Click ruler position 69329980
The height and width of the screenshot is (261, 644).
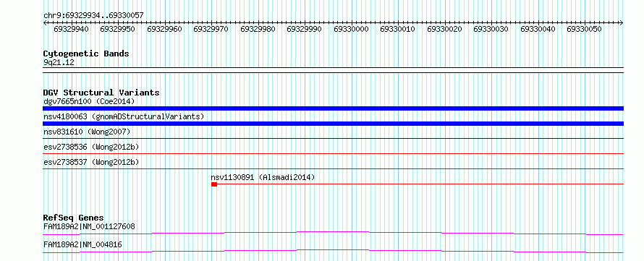click(x=258, y=29)
